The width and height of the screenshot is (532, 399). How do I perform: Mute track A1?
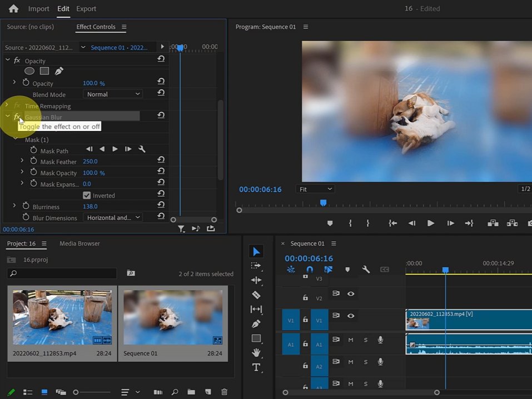pyautogui.click(x=351, y=340)
